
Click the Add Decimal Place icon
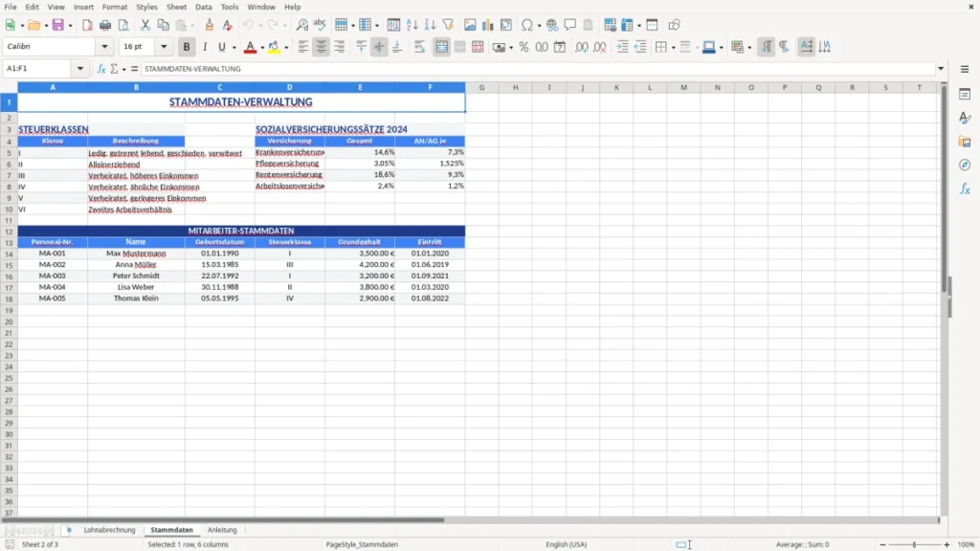(x=581, y=47)
